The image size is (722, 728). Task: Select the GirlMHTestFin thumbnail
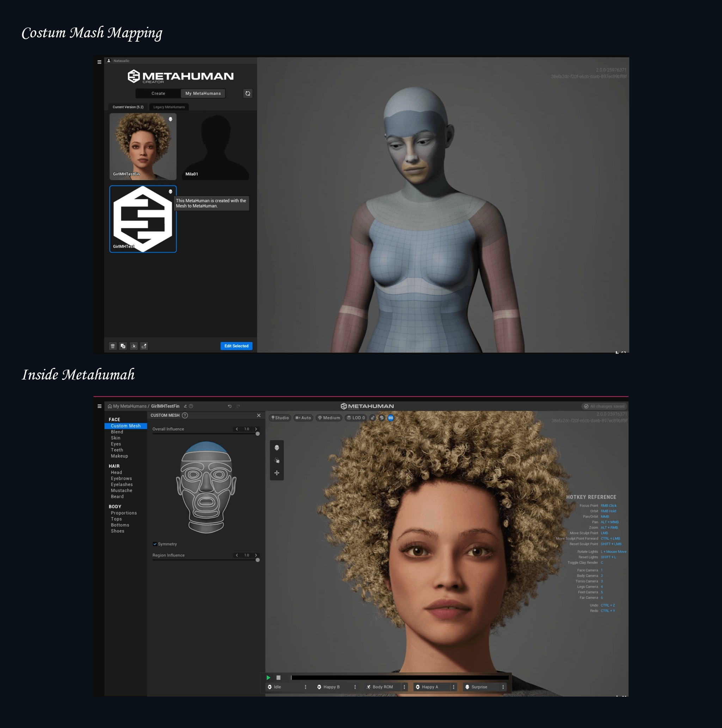[x=141, y=145]
